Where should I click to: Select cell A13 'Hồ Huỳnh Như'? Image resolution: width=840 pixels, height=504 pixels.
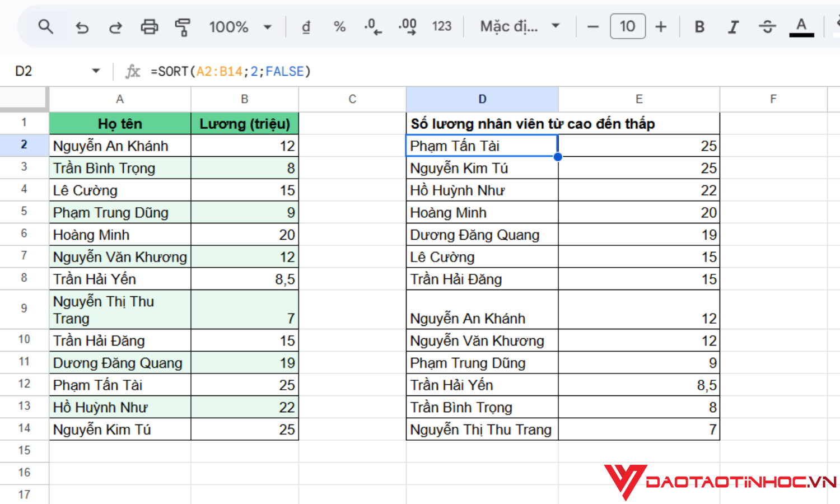[120, 407]
